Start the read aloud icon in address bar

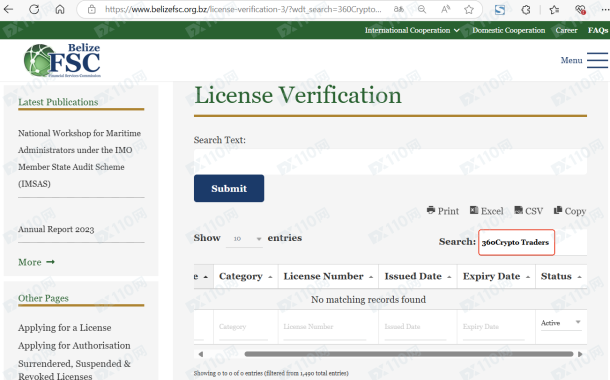(445, 9)
